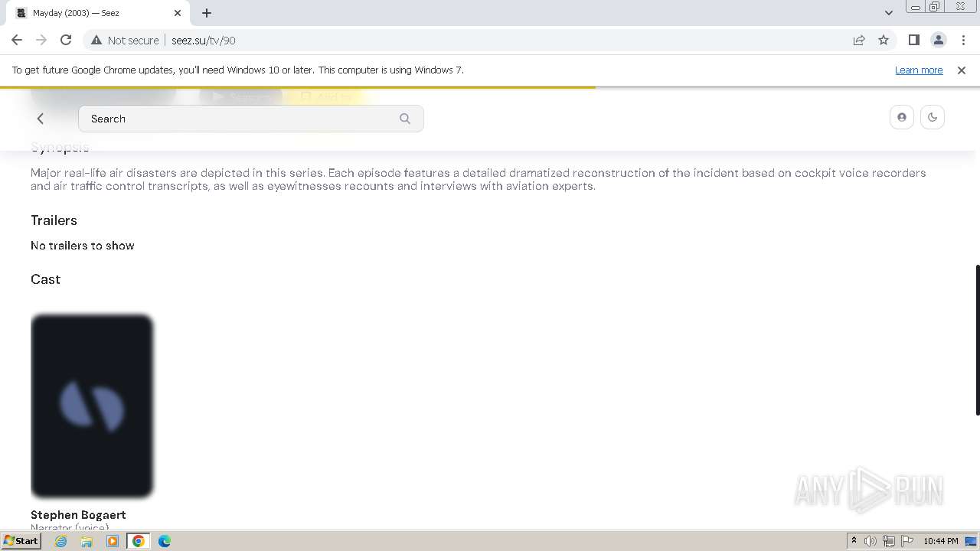Screen dimensions: 980x551
Task: Open the Windows Start menu
Action: click(x=21, y=541)
